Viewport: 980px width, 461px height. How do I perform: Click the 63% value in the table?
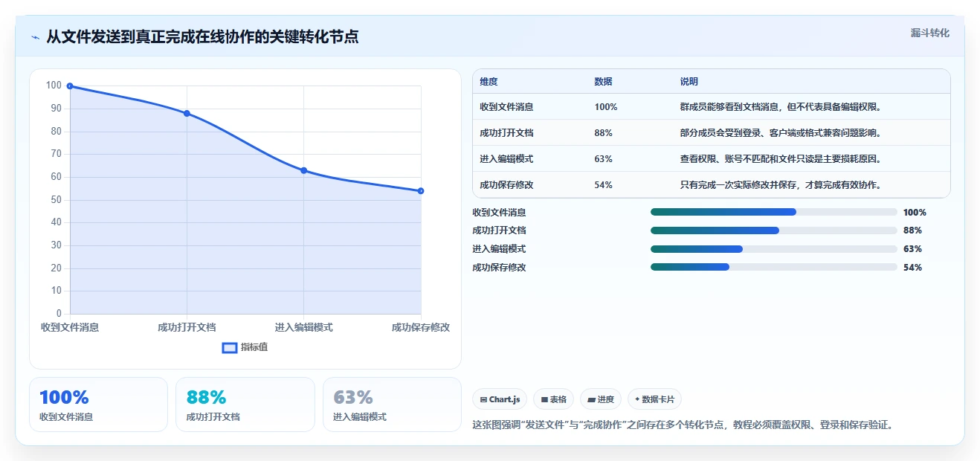click(604, 159)
